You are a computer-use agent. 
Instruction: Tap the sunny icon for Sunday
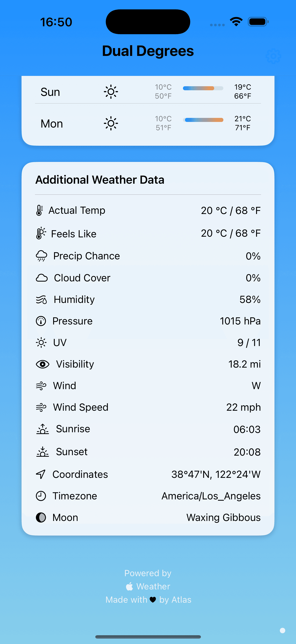pos(111,92)
